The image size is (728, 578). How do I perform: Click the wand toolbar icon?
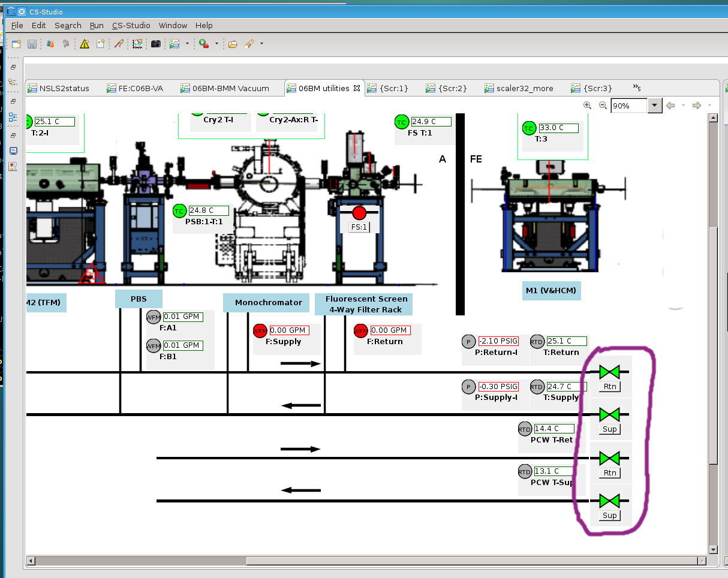(x=119, y=44)
